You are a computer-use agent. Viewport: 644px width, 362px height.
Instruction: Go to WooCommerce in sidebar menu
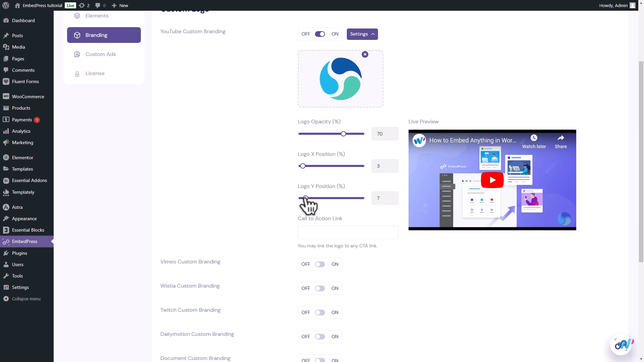28,97
